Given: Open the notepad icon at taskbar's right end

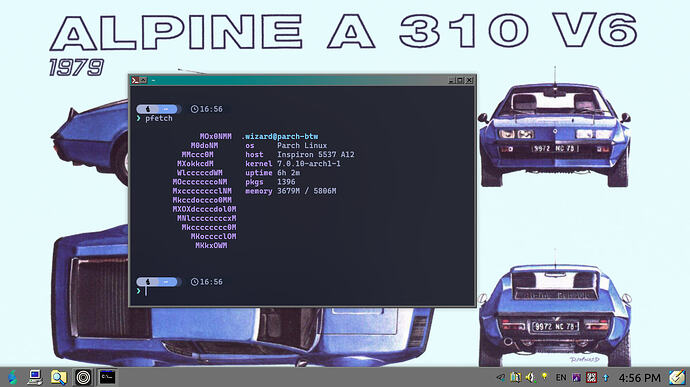Looking at the screenshot, I should (677, 377).
